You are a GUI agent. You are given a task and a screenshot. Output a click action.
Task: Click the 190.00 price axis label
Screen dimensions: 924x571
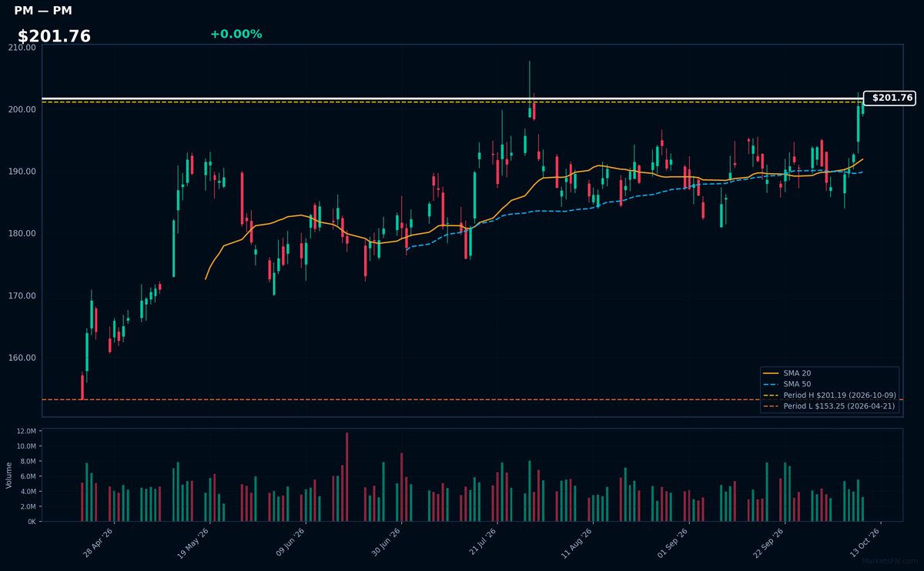tap(22, 172)
